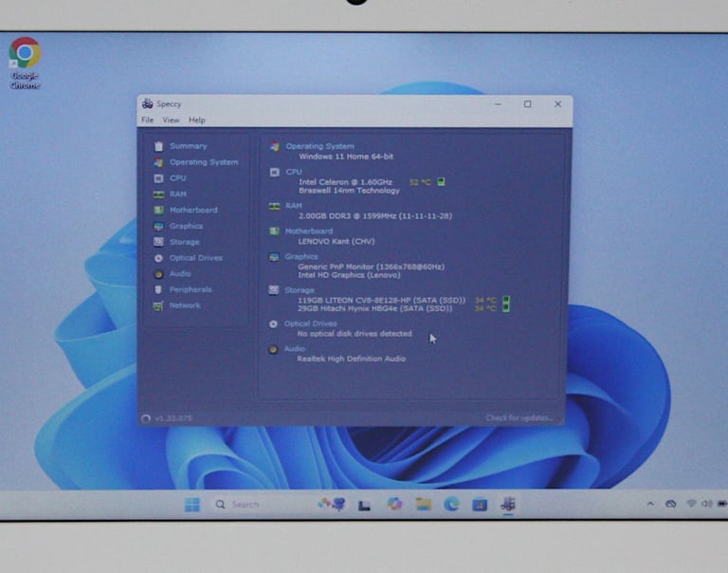Select Optical Drives in the sidebar
The height and width of the screenshot is (573, 728).
(196, 258)
